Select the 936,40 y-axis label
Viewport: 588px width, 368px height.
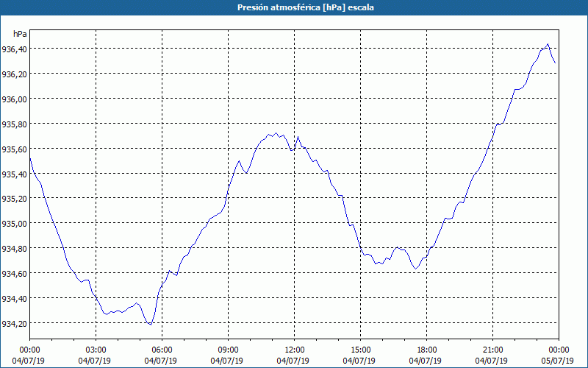click(14, 49)
